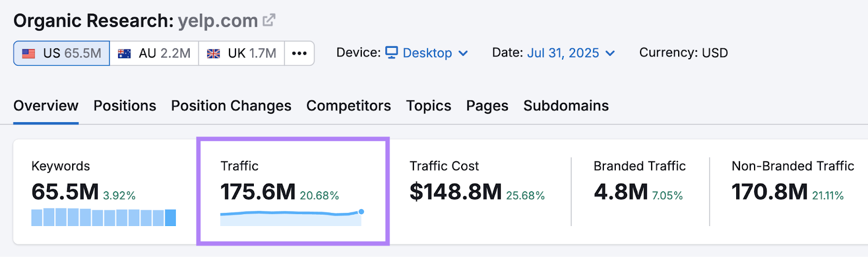Open the Competitors tab

pos(349,105)
